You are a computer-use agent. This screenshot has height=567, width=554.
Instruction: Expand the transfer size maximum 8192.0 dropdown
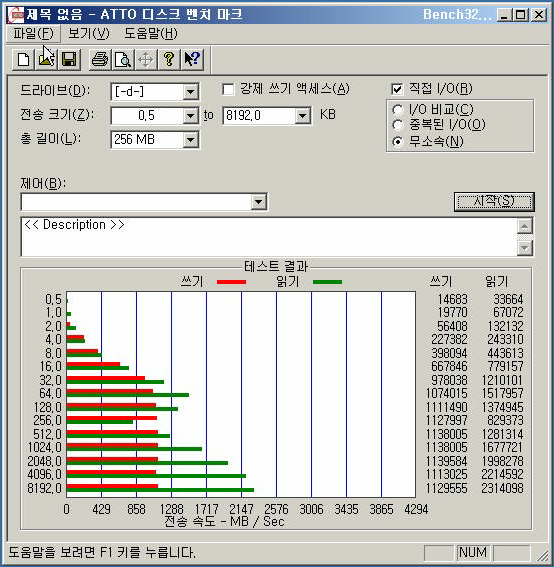tap(302, 116)
